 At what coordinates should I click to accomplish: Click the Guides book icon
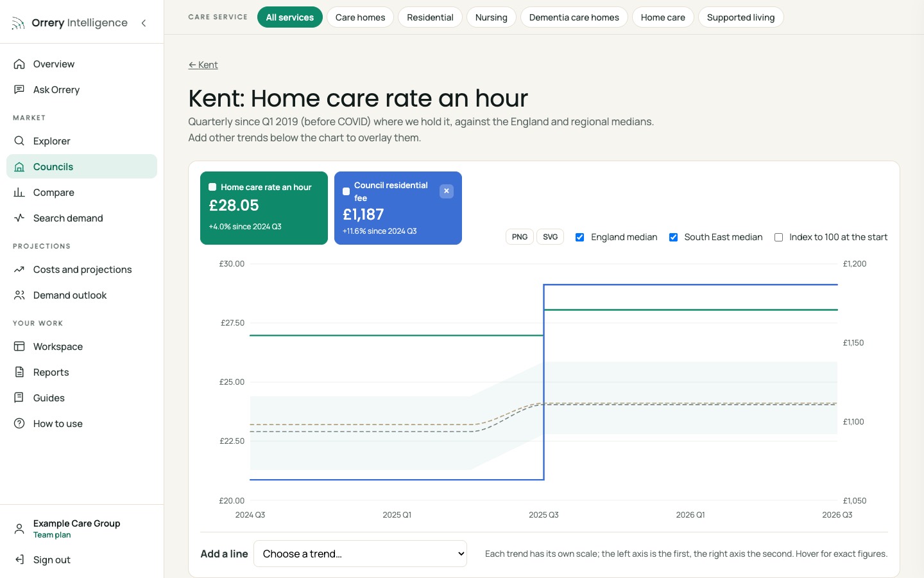tap(19, 398)
